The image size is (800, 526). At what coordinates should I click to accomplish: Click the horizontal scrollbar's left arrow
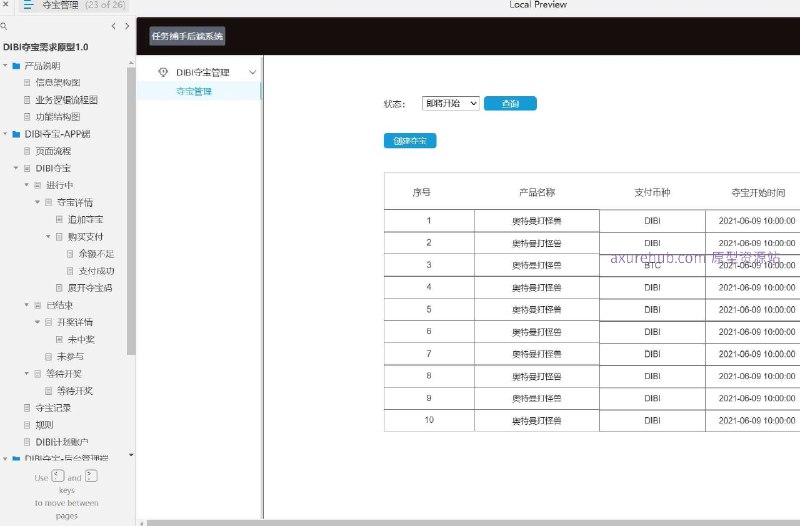[142, 523]
